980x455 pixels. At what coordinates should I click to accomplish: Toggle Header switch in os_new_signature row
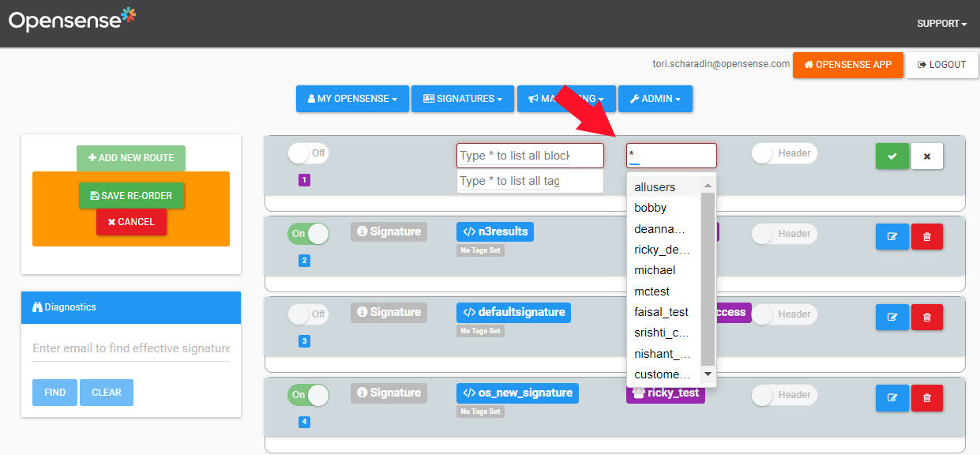[x=784, y=395]
